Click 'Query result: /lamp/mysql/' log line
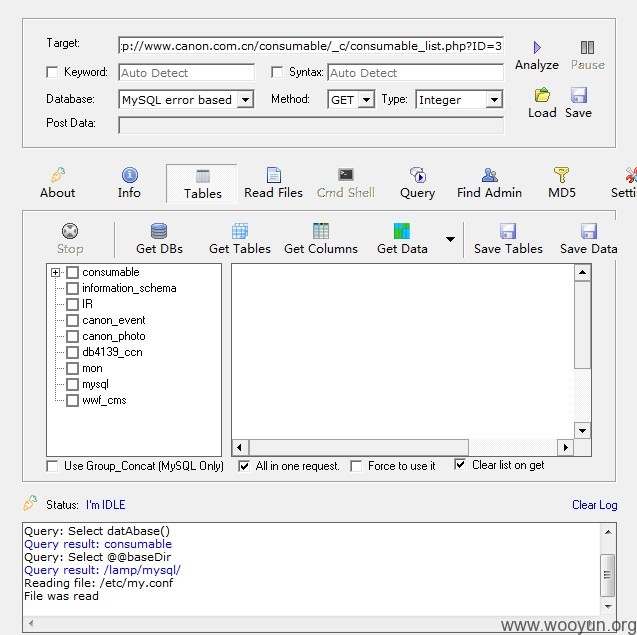This screenshot has height=635, width=637. tap(102, 570)
